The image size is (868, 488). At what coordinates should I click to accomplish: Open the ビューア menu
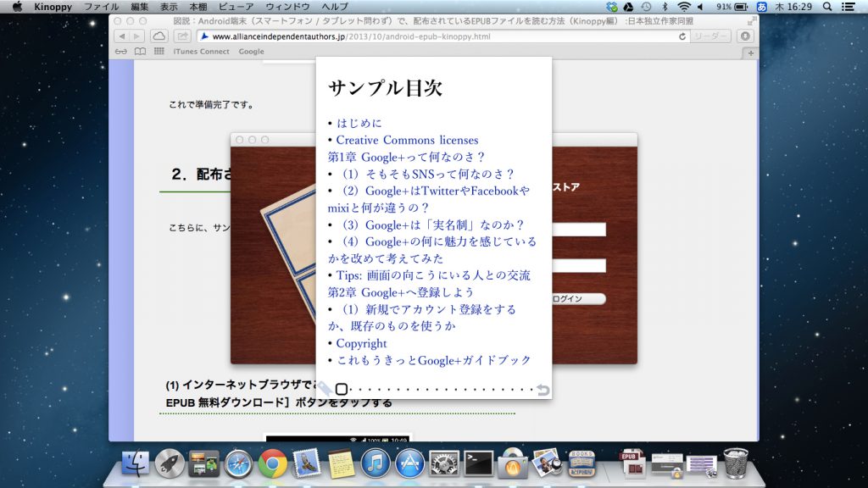[236, 7]
